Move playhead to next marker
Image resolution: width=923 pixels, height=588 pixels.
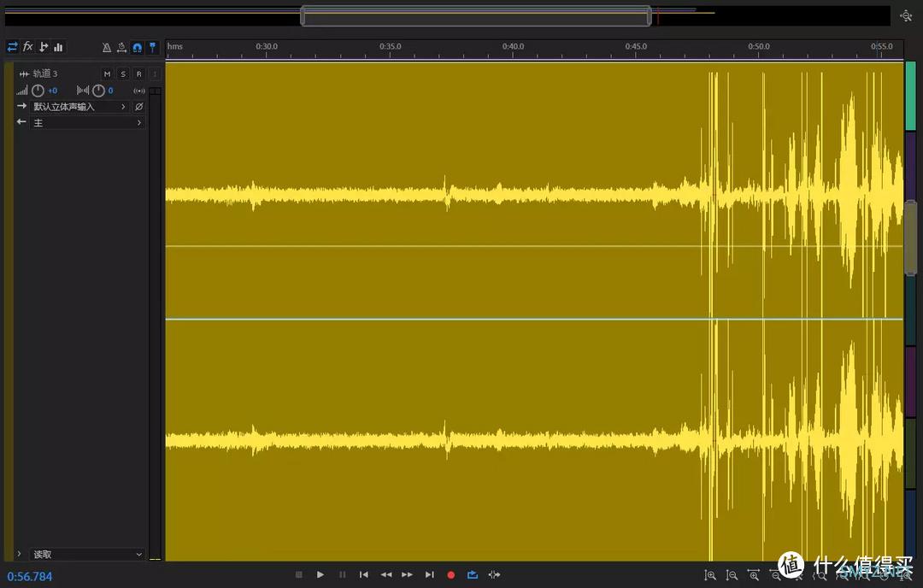pyautogui.click(x=430, y=574)
